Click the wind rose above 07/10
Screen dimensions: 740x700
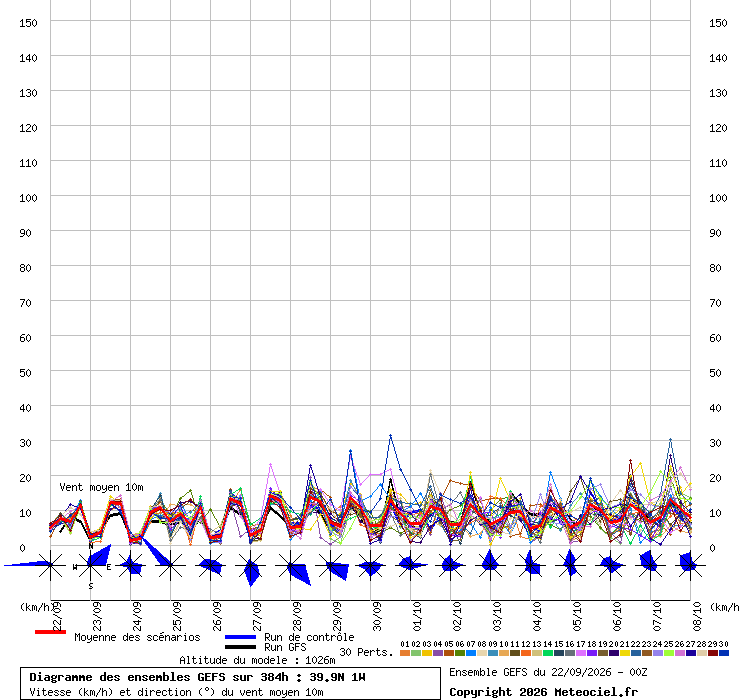(x=651, y=565)
